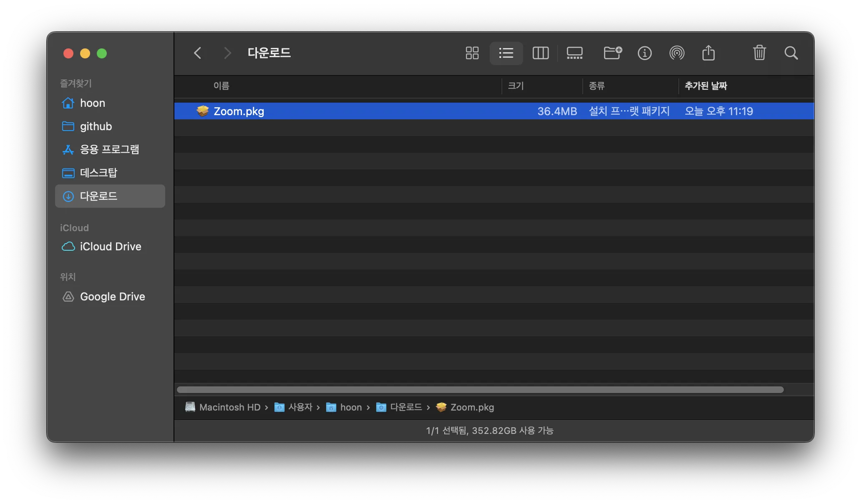The image size is (861, 504).
Task: Click the hoon house icon in sidebar
Action: 68,103
